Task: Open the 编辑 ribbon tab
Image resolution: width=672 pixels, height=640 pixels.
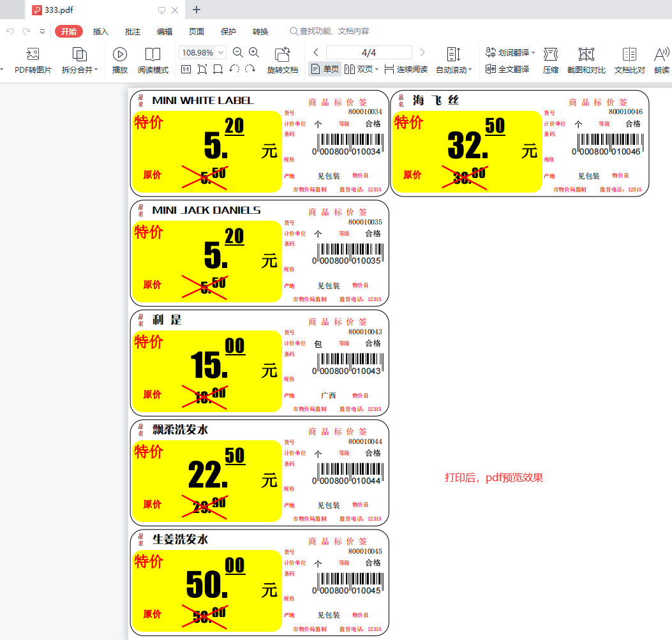Action: click(165, 31)
